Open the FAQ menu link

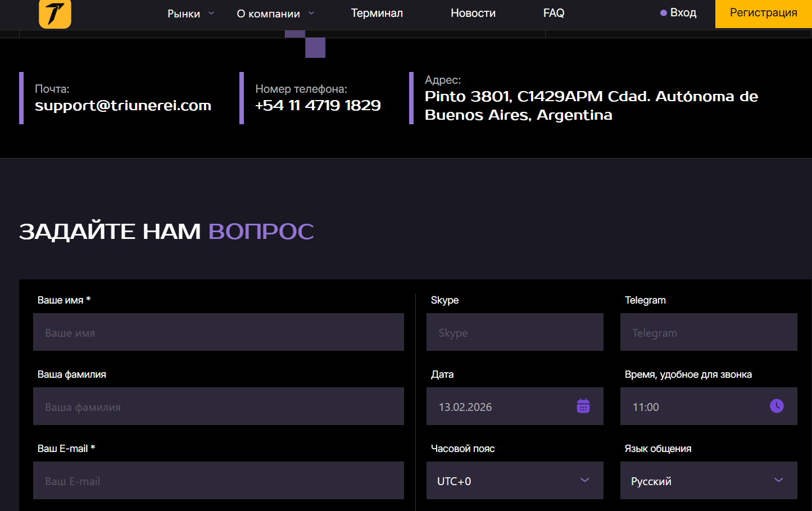pyautogui.click(x=554, y=13)
